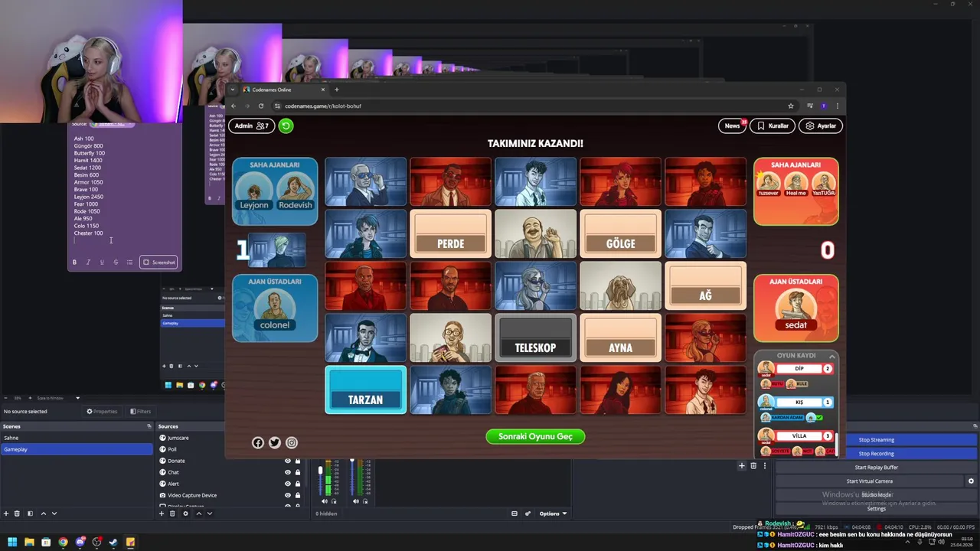Viewport: 980px width, 551px height.
Task: Click Sonraki Oyunu Geç button
Action: [535, 436]
